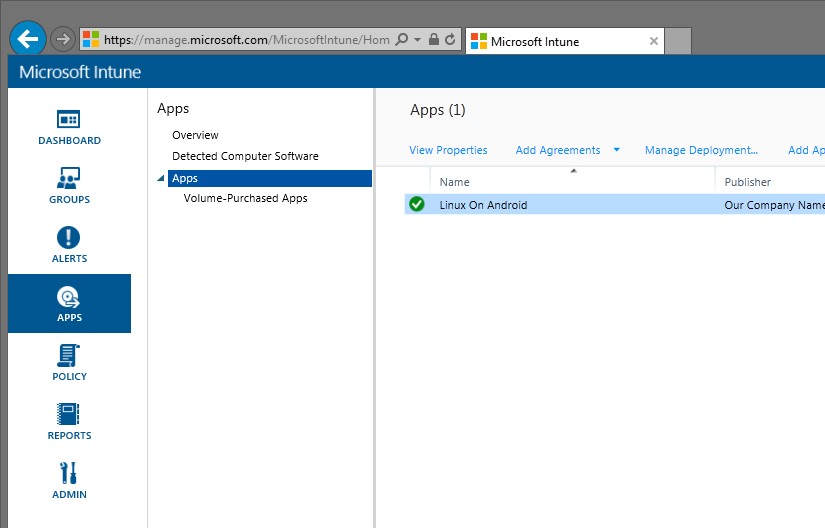Click the browser forward arrow
Viewport: 825px width, 528px height.
[63, 39]
